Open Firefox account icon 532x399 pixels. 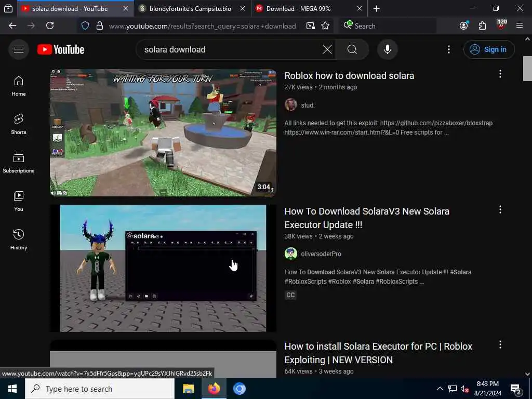pos(464,26)
